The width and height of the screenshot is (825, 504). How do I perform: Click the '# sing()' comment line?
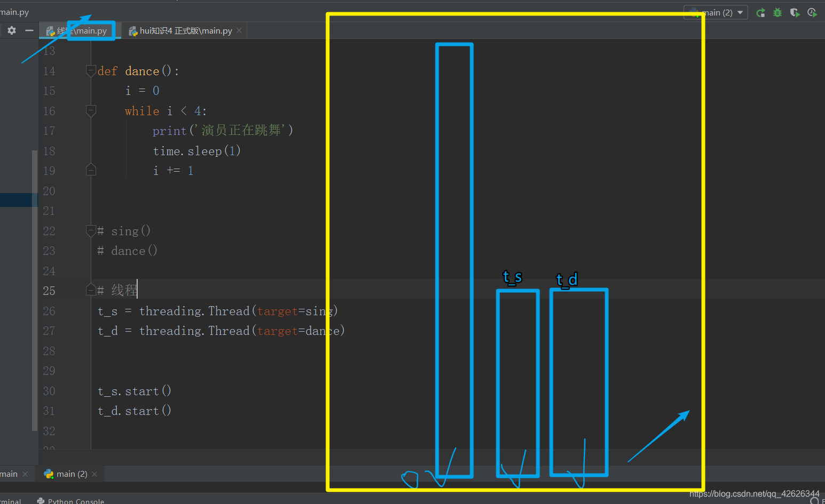click(124, 231)
